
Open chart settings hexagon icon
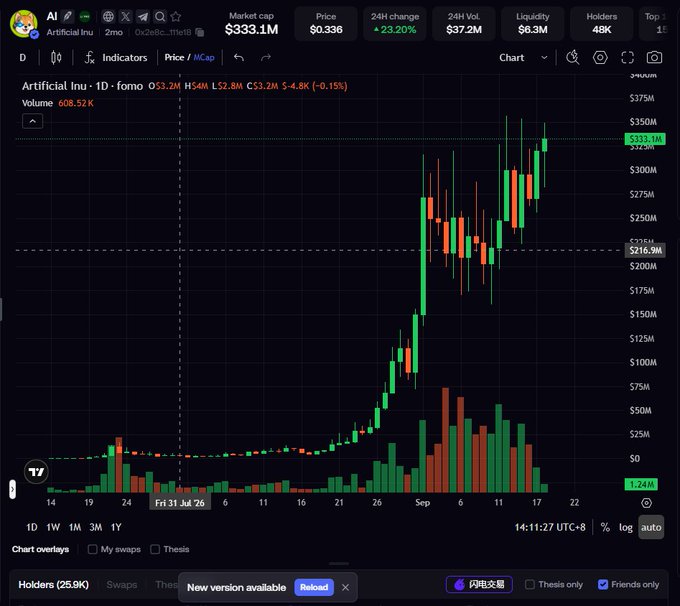click(x=600, y=57)
